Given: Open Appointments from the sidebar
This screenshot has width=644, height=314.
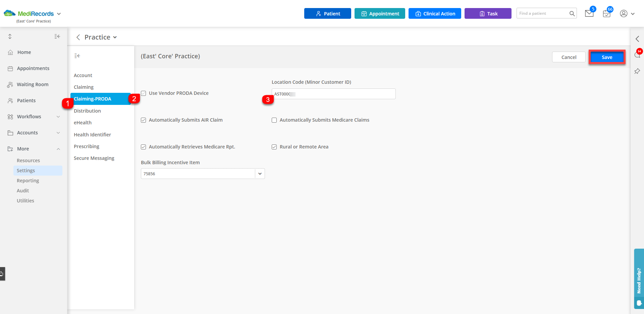Looking at the screenshot, I should pyautogui.click(x=33, y=68).
